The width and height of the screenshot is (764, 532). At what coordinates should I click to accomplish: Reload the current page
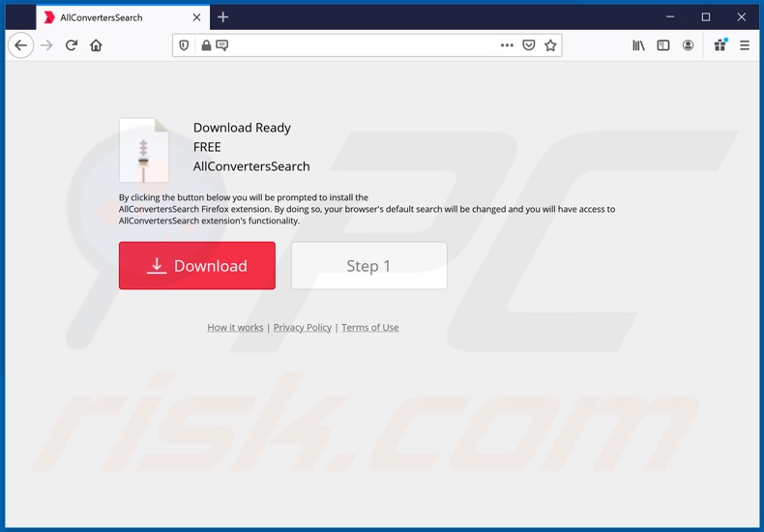(72, 45)
